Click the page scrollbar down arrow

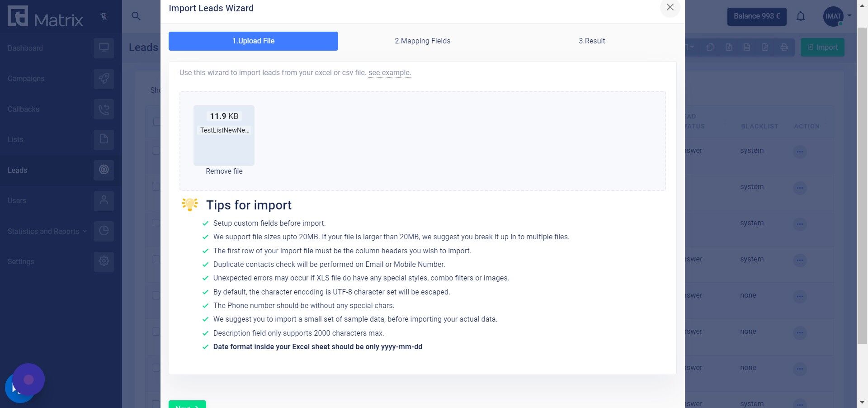pos(862,402)
